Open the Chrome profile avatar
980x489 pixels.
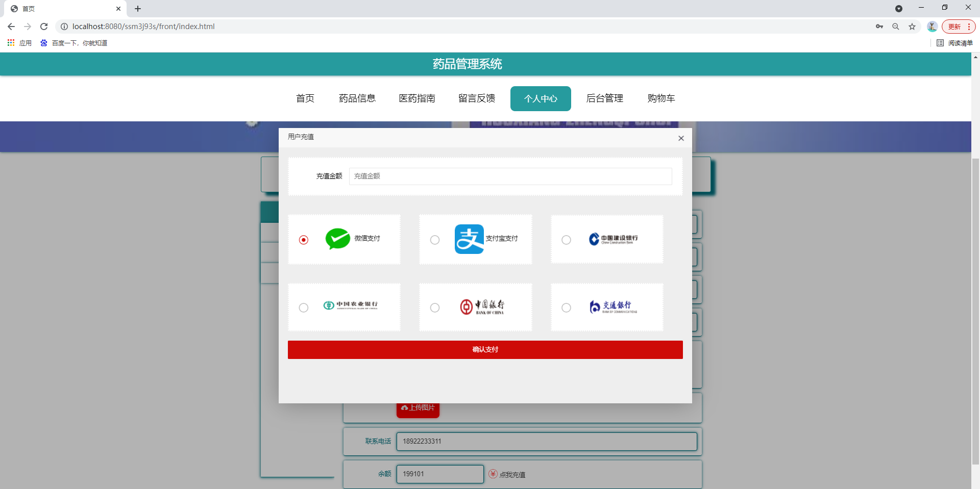932,27
